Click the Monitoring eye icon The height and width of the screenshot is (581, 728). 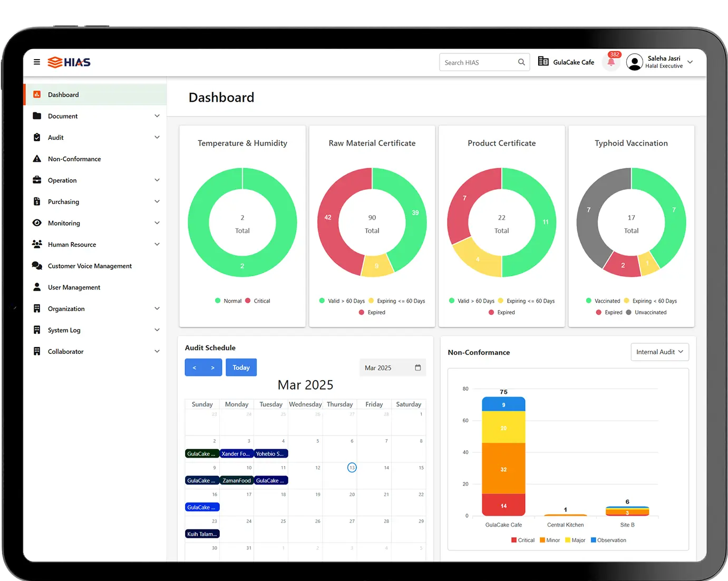37,223
